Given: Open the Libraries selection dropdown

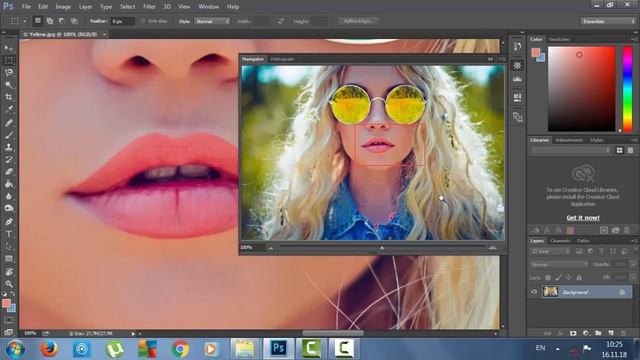Looking at the screenshot, I should click(x=571, y=150).
